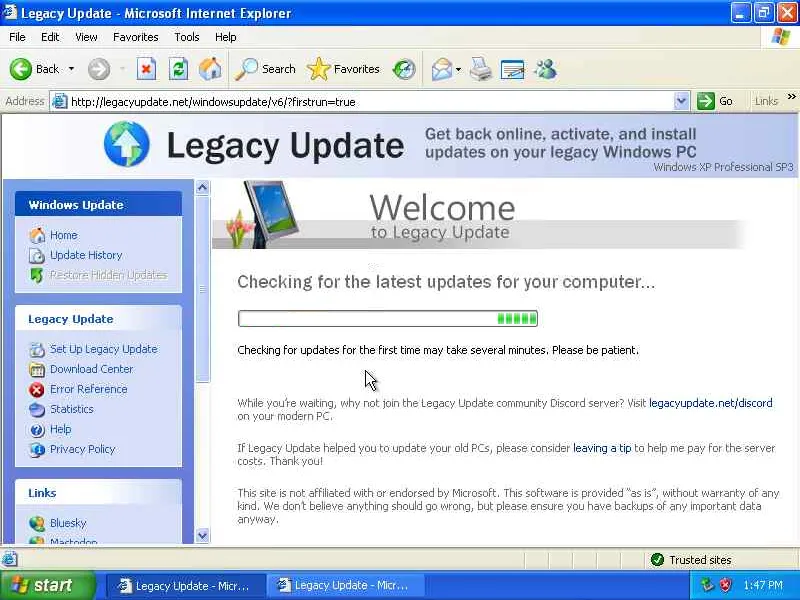Open the Forward button history dropdown arrow
Screen dimensions: 800x600
(x=122, y=69)
